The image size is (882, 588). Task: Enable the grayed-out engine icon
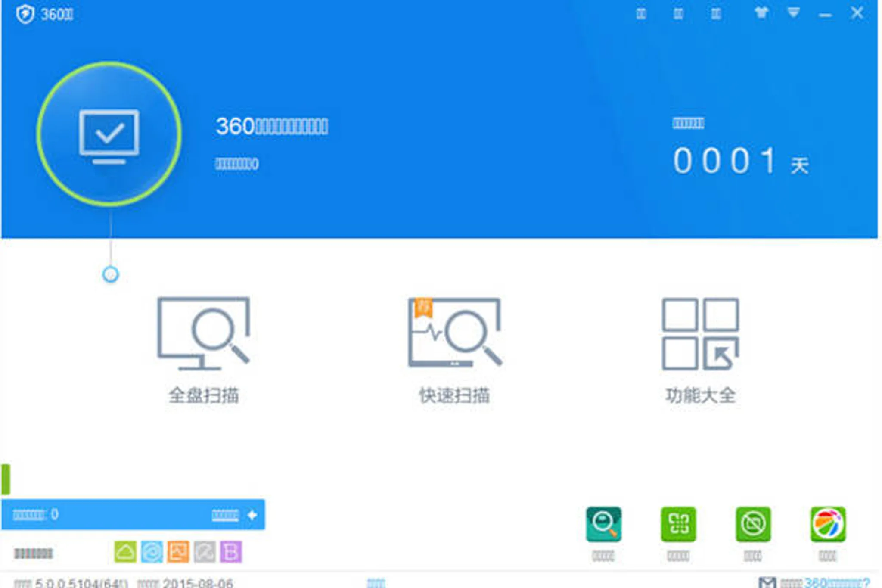click(205, 552)
